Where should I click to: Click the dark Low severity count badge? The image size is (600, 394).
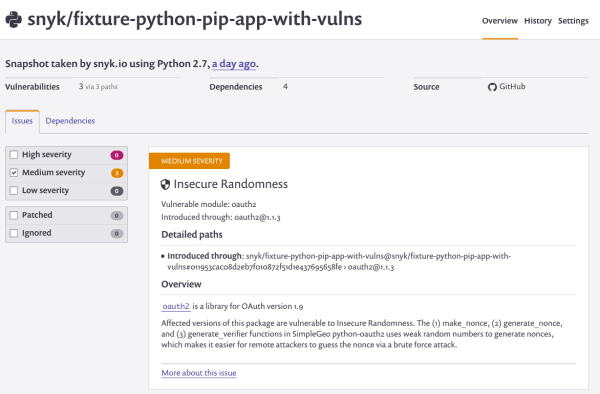click(117, 191)
